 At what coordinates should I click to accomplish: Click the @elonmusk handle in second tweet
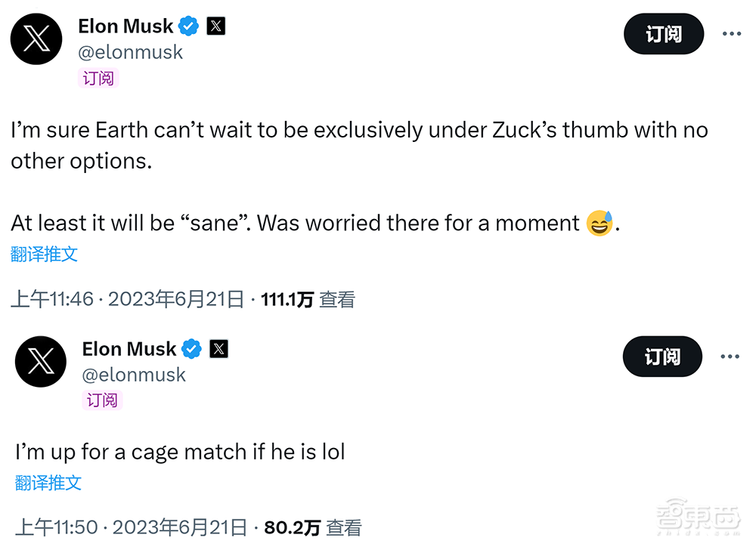pos(134,374)
